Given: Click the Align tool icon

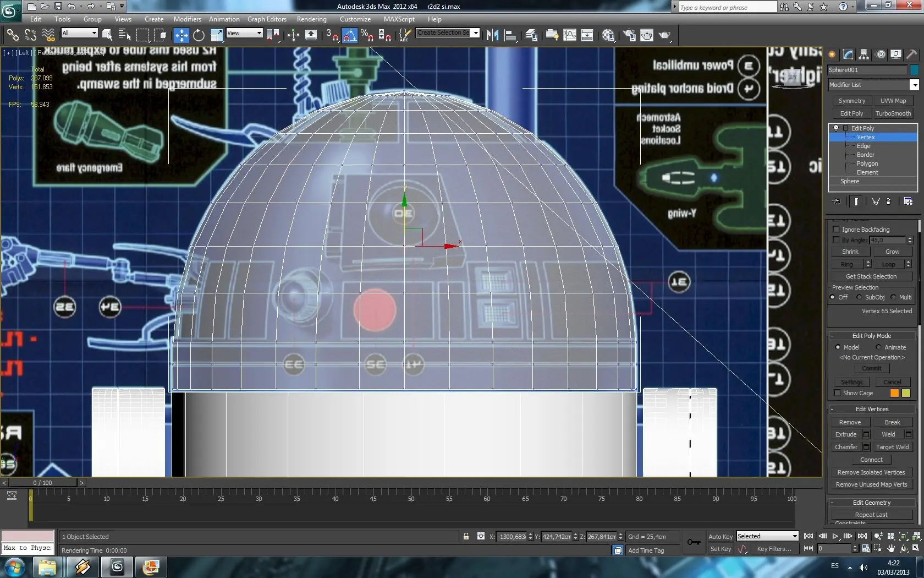Looking at the screenshot, I should [x=510, y=35].
